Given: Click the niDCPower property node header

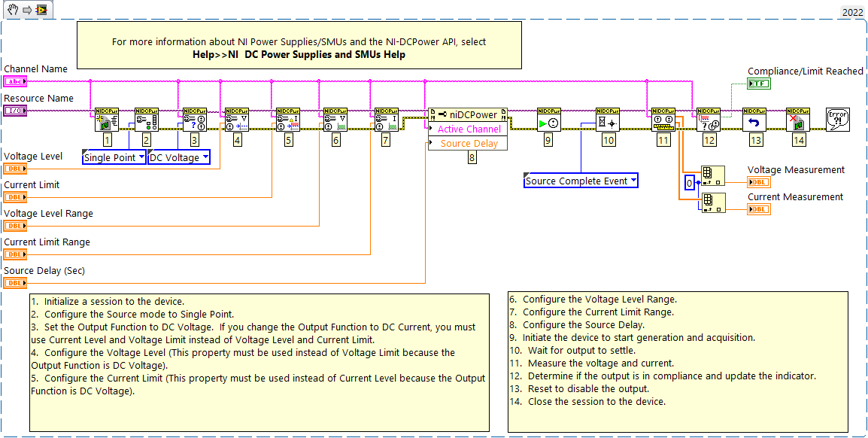Looking at the screenshot, I should pyautogui.click(x=468, y=114).
